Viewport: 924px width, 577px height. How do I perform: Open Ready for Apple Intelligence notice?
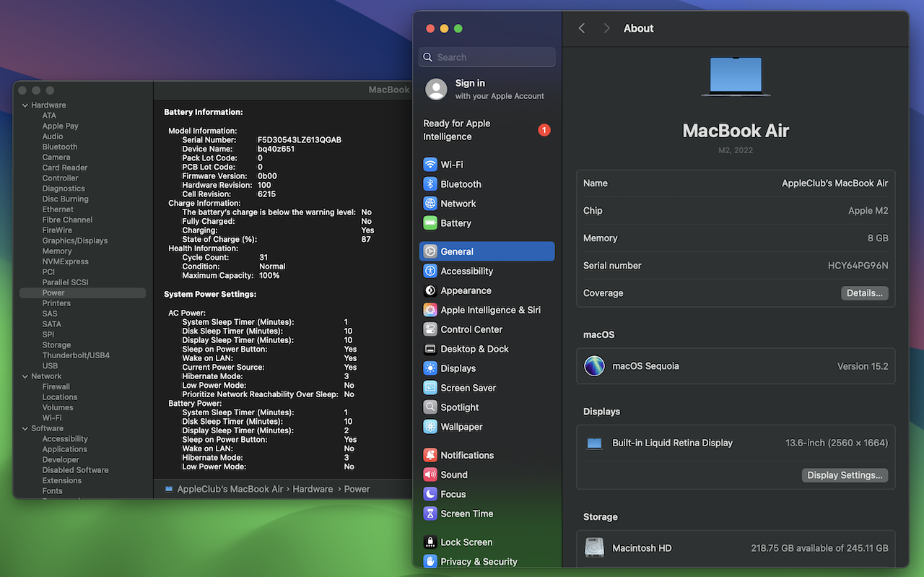(x=487, y=130)
